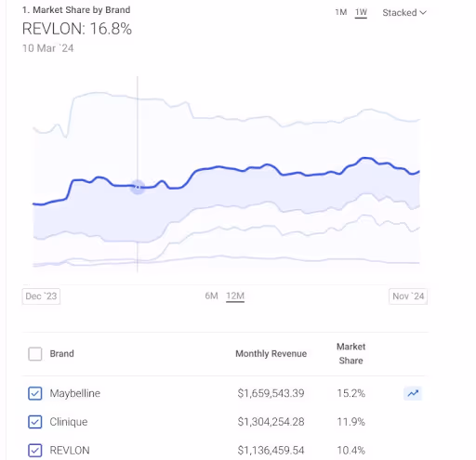
Task: Select REVLON brand name in table
Action: 70,451
